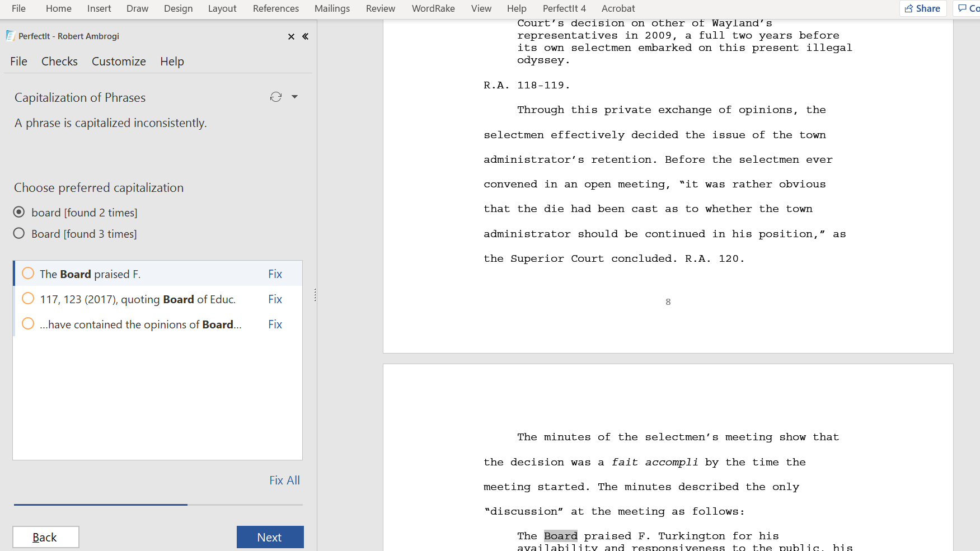The image size is (980, 551).
Task: Click page number 8 in document
Action: pyautogui.click(x=668, y=302)
